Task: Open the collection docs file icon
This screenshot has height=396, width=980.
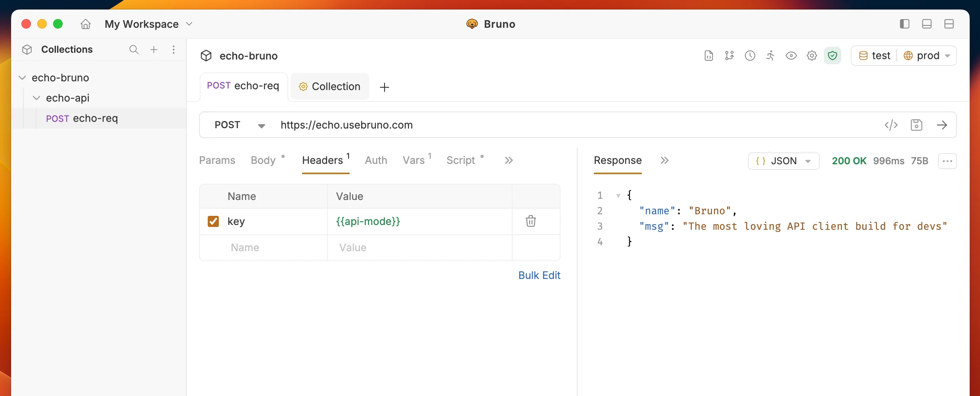Action: pyautogui.click(x=709, y=56)
